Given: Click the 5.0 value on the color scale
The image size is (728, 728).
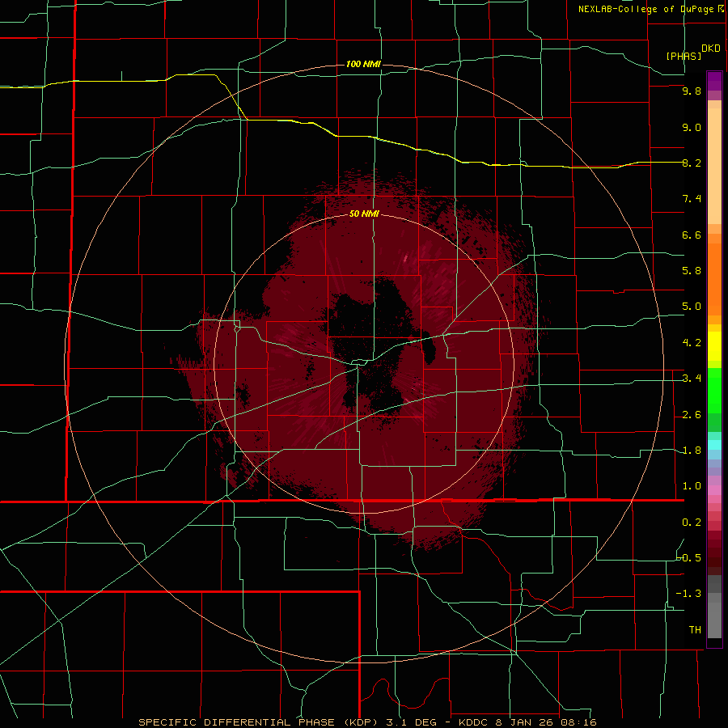Looking at the screenshot, I should click(692, 307).
